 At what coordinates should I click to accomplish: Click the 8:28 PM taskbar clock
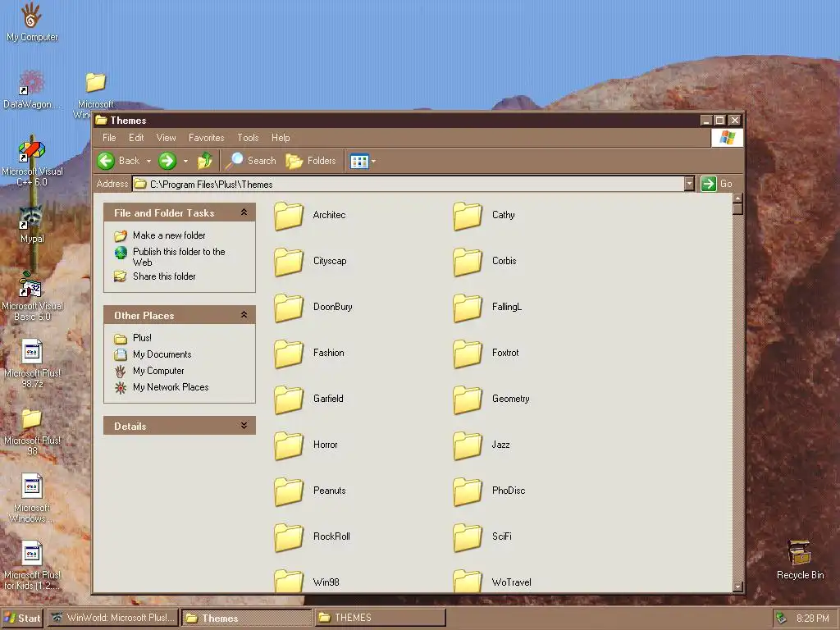pos(813,619)
